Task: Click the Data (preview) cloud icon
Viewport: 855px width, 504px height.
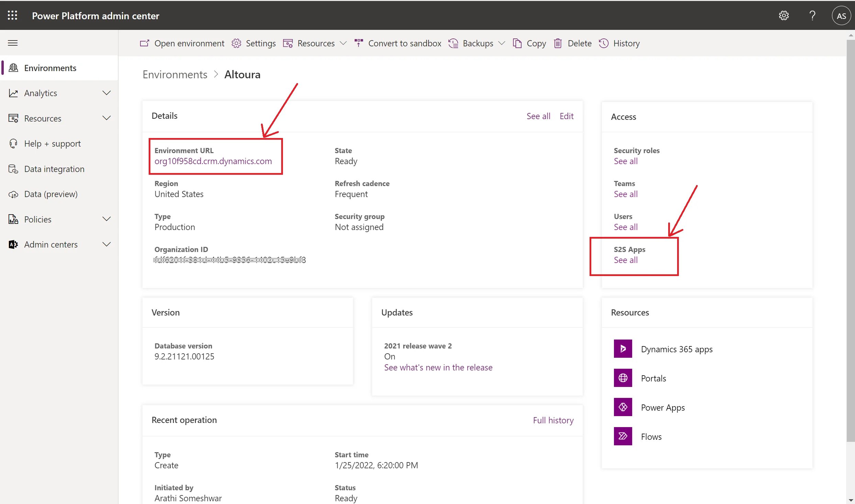Action: point(13,194)
